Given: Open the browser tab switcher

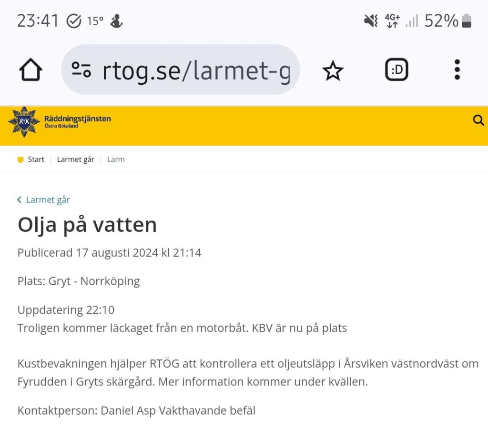Looking at the screenshot, I should pyautogui.click(x=396, y=70).
